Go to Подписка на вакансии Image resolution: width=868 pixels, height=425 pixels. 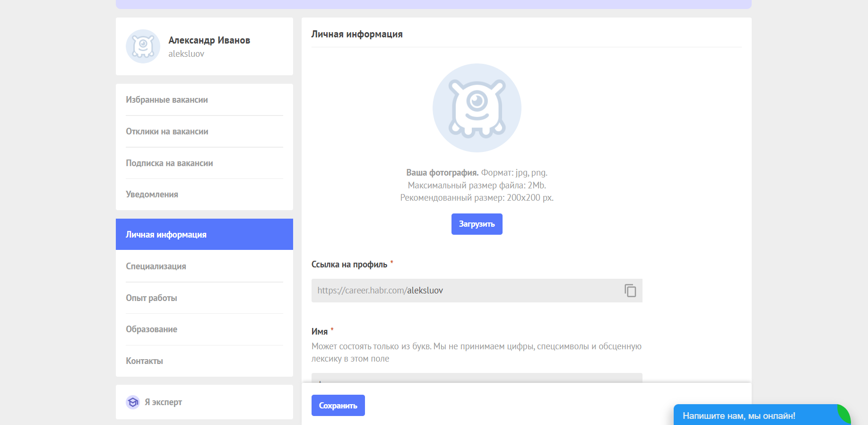coord(169,163)
